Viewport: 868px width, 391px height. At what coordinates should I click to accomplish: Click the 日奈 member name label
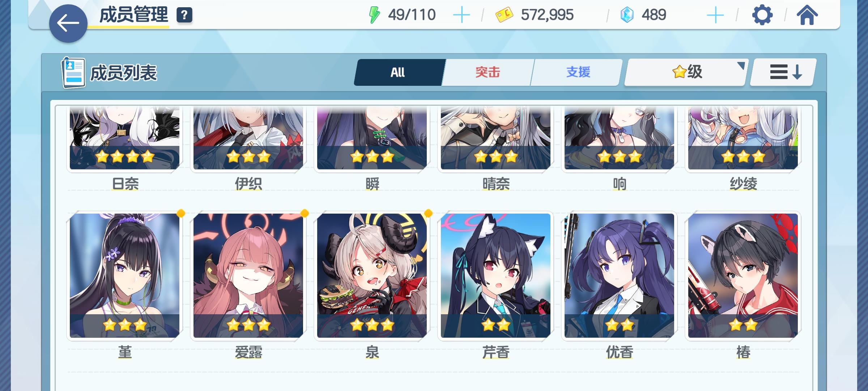125,184
